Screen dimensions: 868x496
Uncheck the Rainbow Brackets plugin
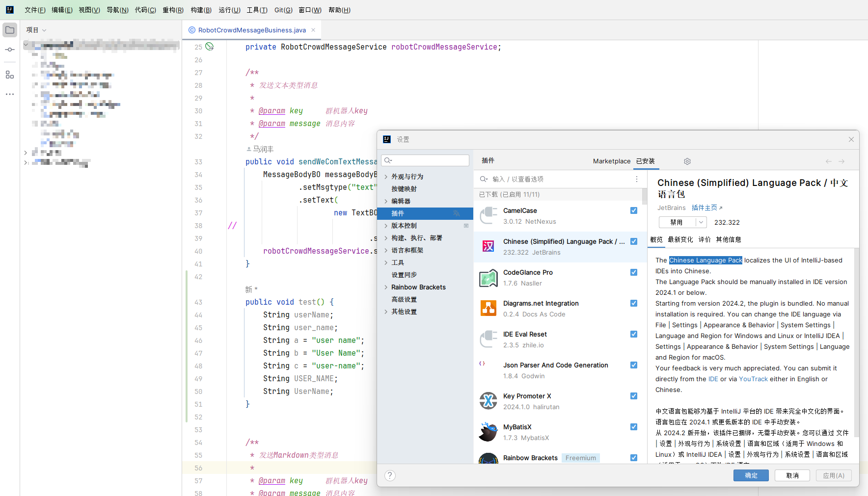634,458
